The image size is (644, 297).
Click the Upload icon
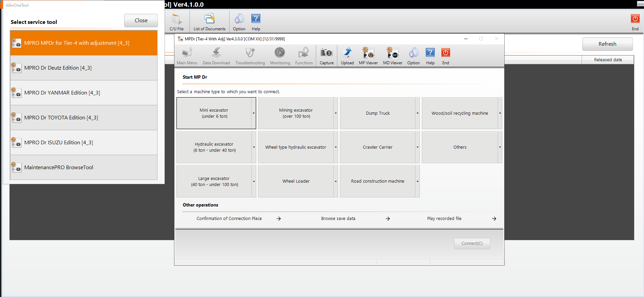click(x=347, y=56)
